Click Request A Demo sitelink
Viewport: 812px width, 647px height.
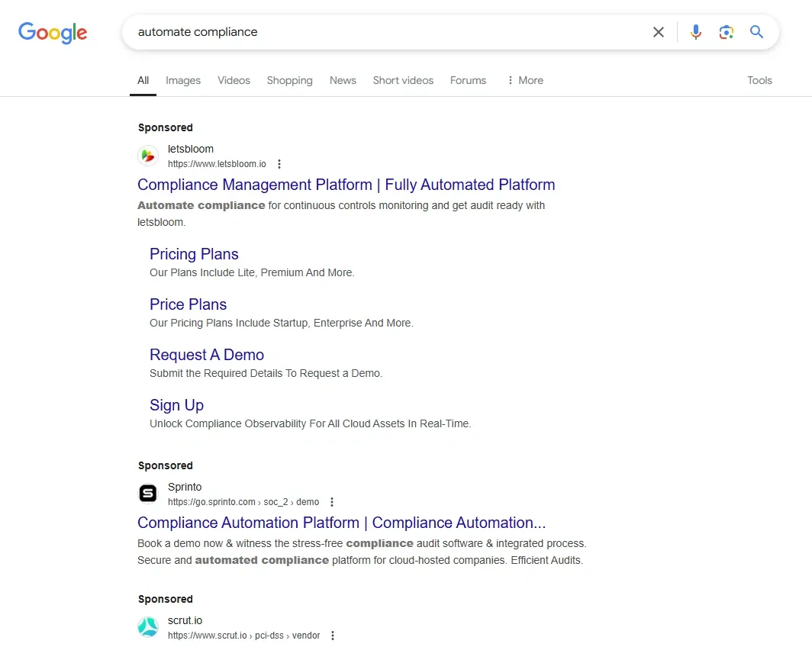(x=207, y=354)
